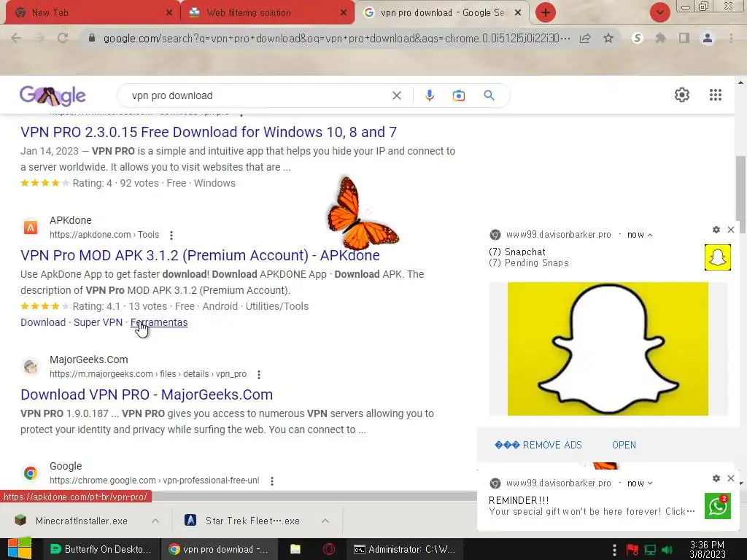Screen dimensions: 747x560
Task: Reload the page with the refresh icon
Action: pyautogui.click(x=63, y=39)
